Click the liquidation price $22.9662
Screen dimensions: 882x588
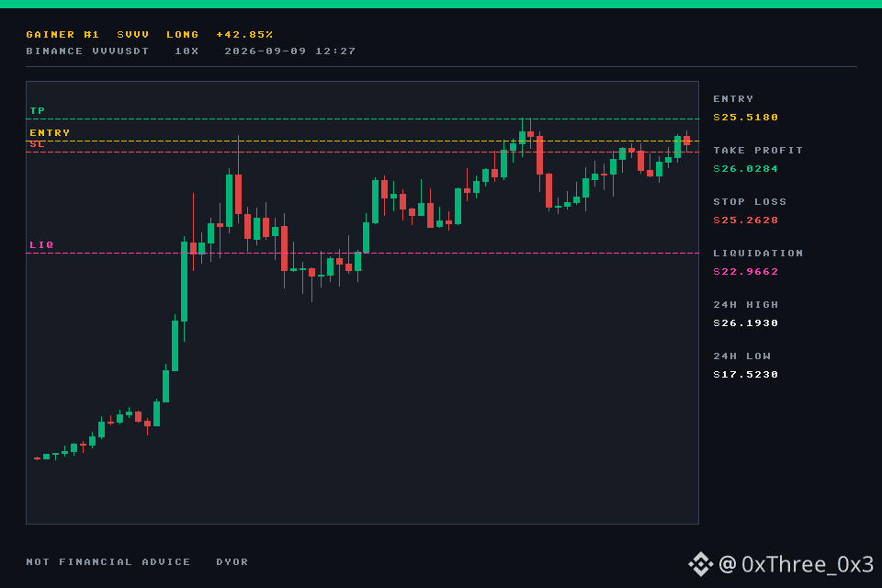[746, 272]
